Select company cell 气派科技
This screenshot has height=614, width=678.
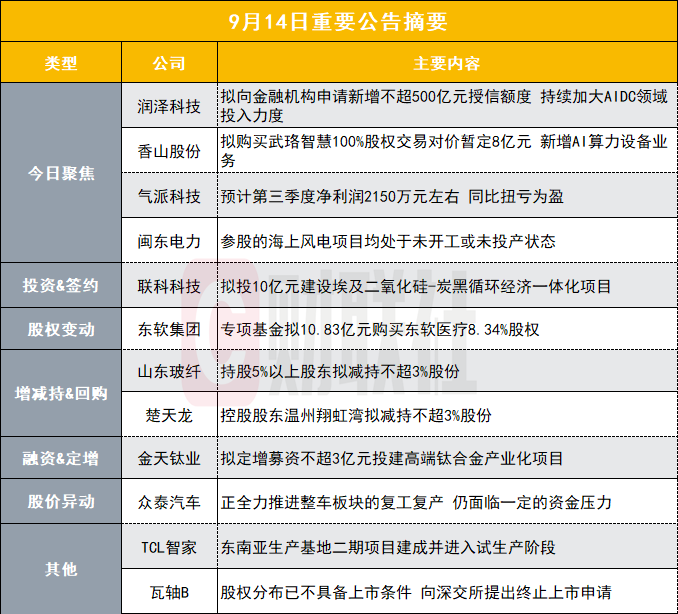tap(169, 196)
